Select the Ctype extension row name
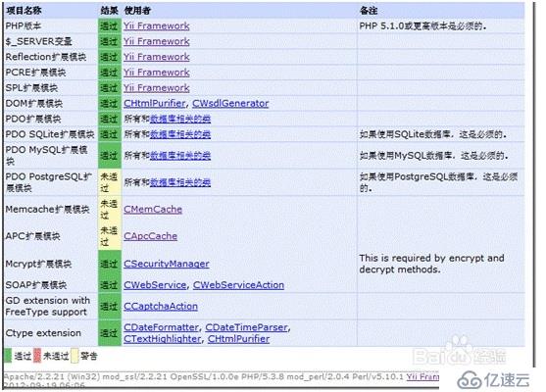The height and width of the screenshot is (392, 546). tap(43, 333)
